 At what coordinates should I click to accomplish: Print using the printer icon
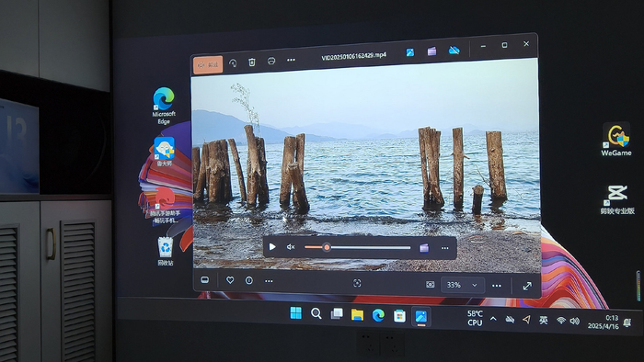tap(271, 61)
